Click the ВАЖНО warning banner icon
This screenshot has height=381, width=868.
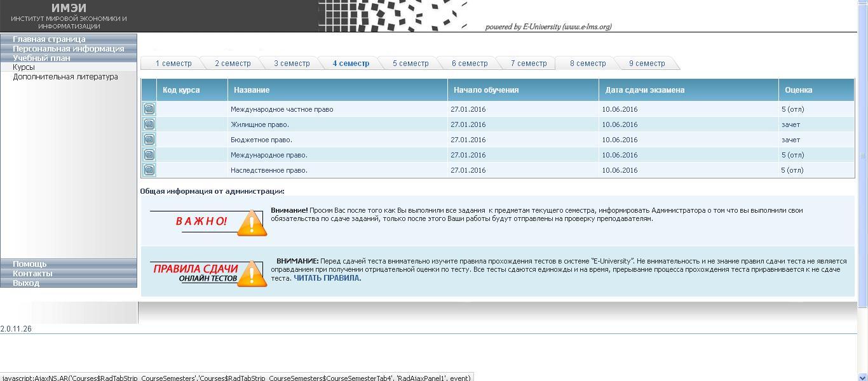208,222
